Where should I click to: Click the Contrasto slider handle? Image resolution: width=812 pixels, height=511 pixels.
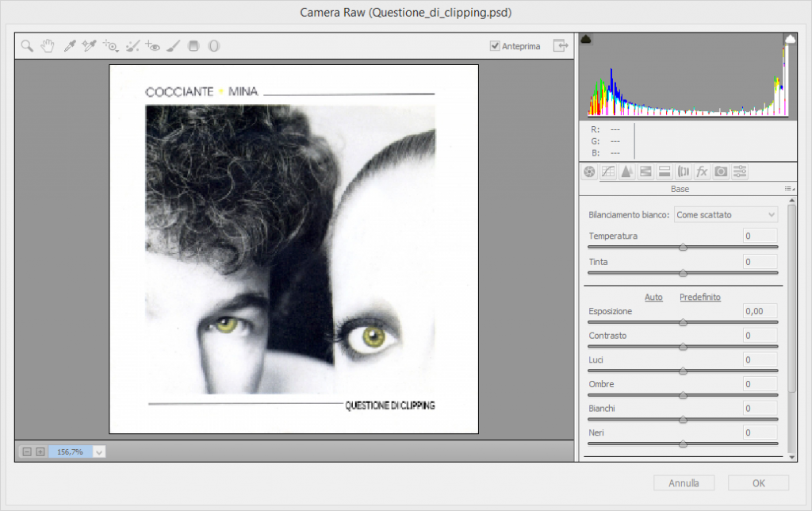pos(683,347)
